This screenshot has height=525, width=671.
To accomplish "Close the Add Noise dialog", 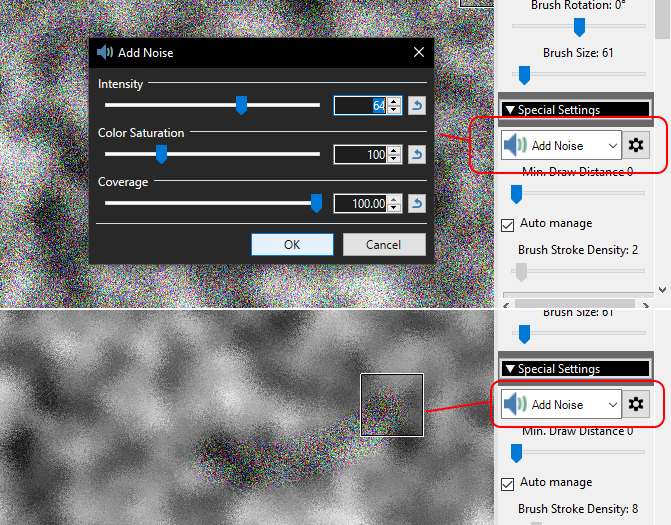I will 419,52.
